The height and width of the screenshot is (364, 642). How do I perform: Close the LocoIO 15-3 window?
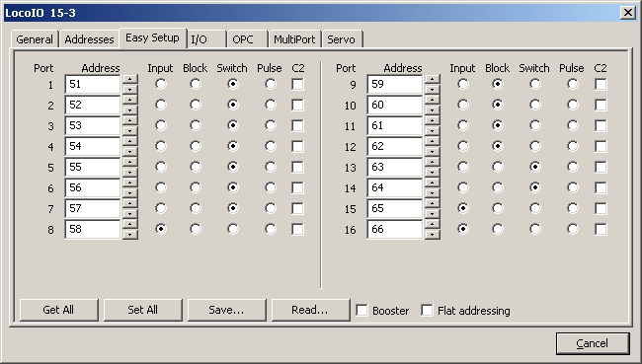[628, 13]
